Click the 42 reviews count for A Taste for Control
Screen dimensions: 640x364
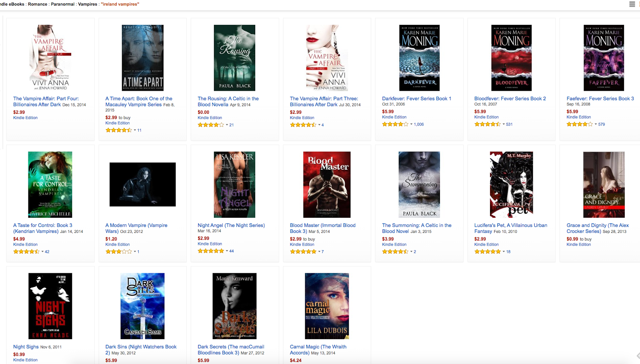[47, 252]
